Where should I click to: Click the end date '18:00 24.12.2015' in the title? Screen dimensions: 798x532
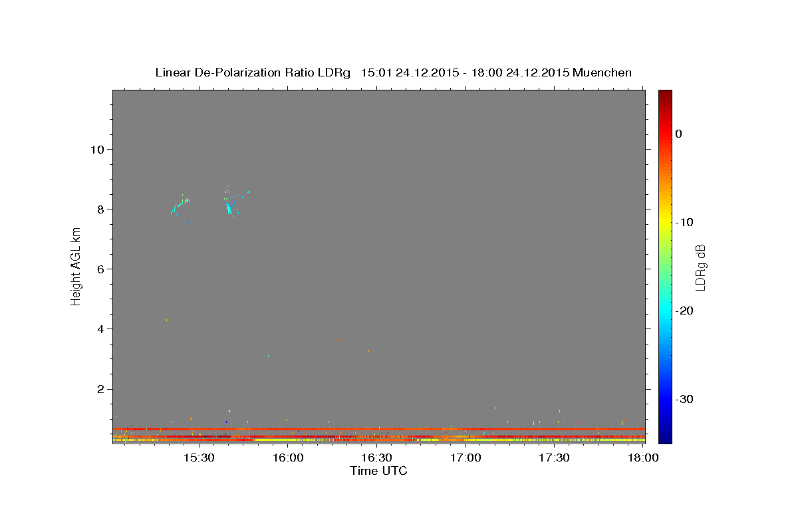(x=520, y=72)
